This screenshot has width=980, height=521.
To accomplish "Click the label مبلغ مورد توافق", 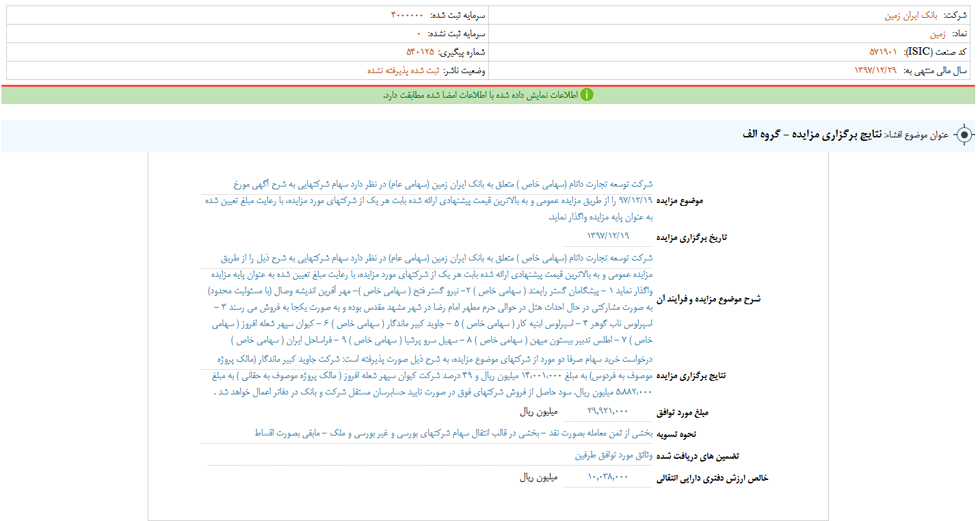I will (683, 412).
